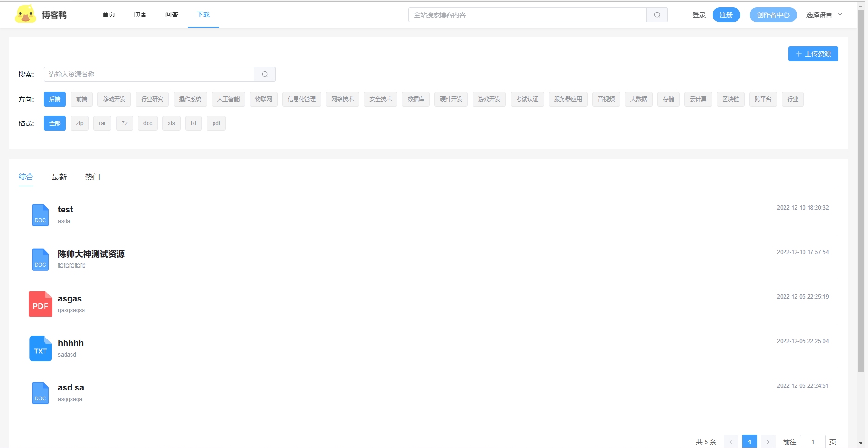Open the 博客 nav item
Image resolution: width=868 pixels, height=448 pixels.
(x=140, y=15)
